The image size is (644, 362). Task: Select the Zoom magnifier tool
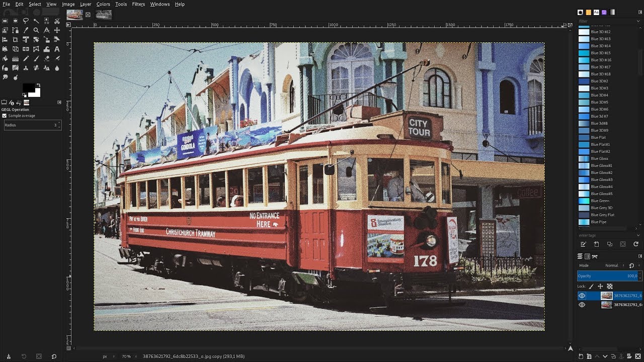(x=36, y=30)
